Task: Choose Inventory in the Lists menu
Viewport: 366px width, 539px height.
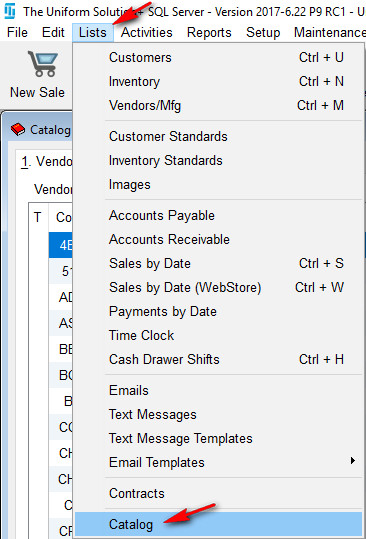Action: [x=218, y=81]
